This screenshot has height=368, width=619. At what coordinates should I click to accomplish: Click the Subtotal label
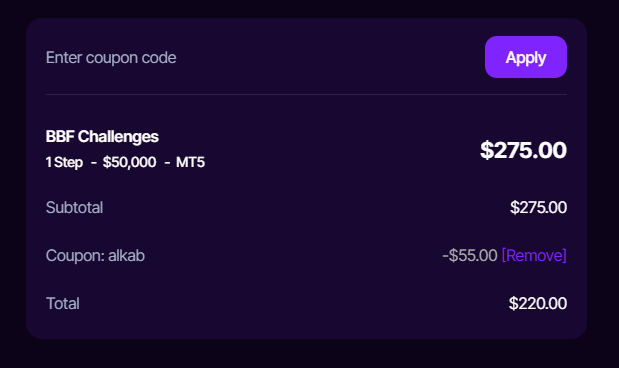[x=74, y=208]
